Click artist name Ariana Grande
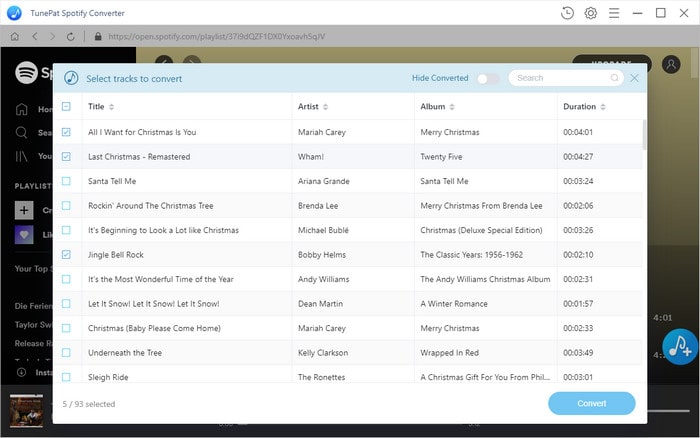 click(324, 181)
